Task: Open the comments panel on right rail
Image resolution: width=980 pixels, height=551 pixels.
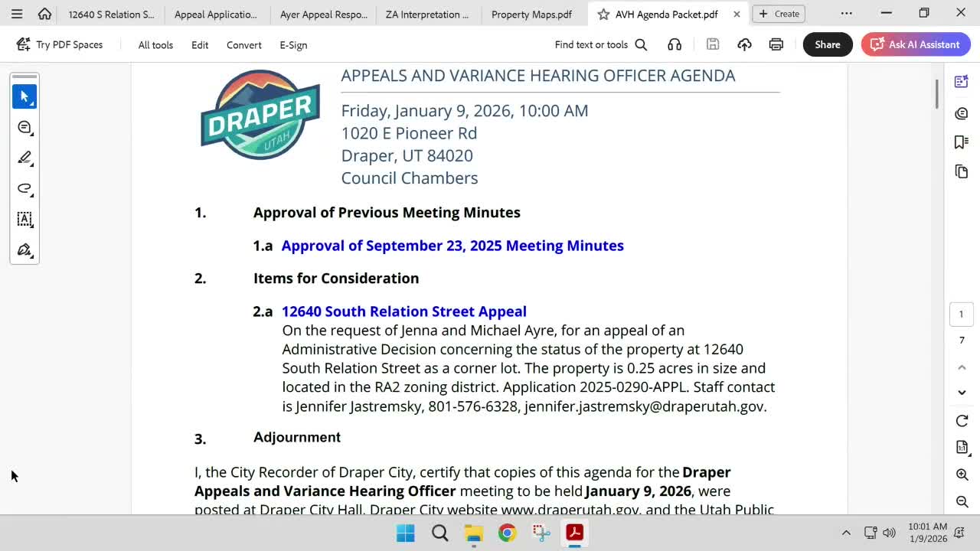Action: click(x=962, y=113)
